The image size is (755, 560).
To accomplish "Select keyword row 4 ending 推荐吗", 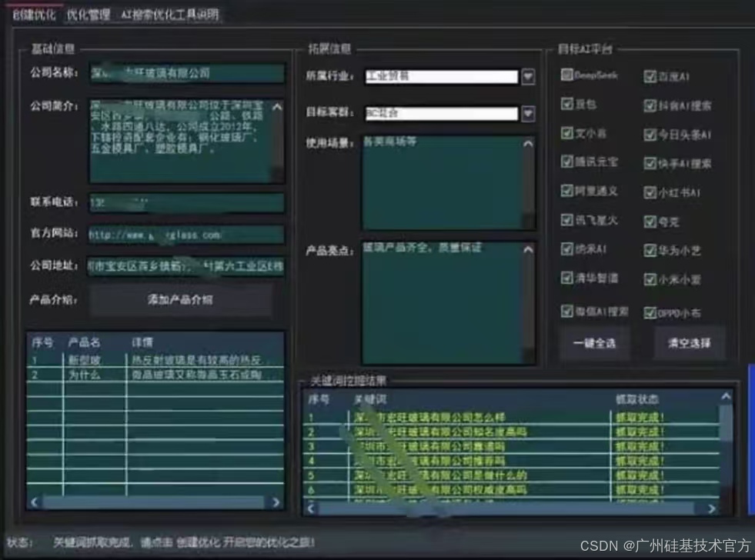I will [511, 461].
